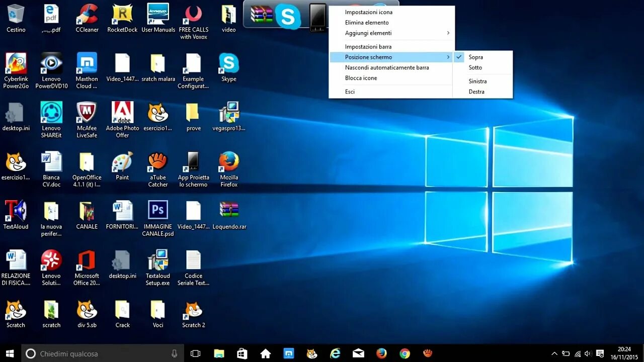Click Chiedimi qualcosa search field
644x362 pixels.
click(x=103, y=353)
